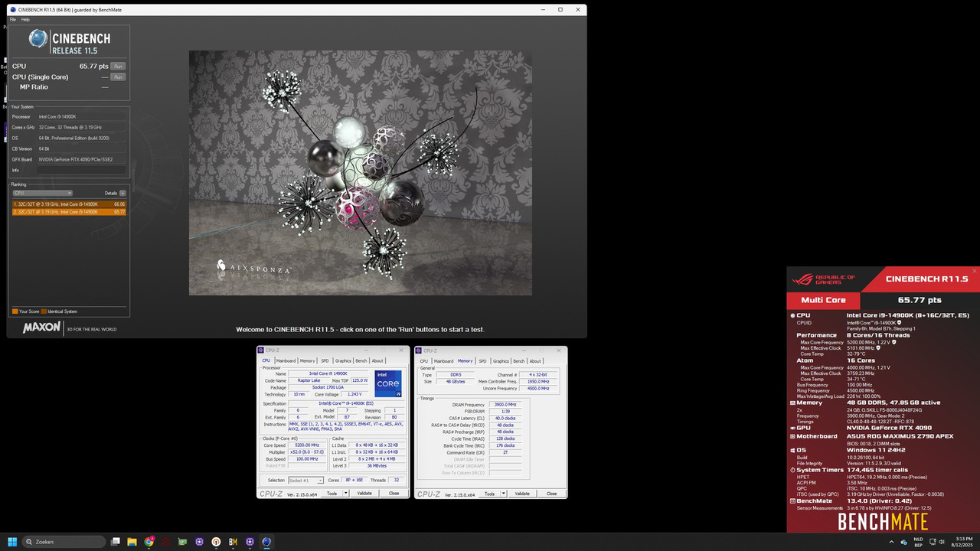Click the System Timers stopwatch icon
This screenshot has width=980, height=551.
coord(792,470)
